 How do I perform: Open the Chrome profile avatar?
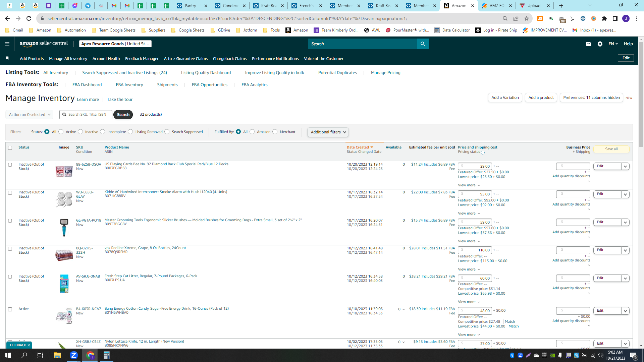pyautogui.click(x=626, y=18)
